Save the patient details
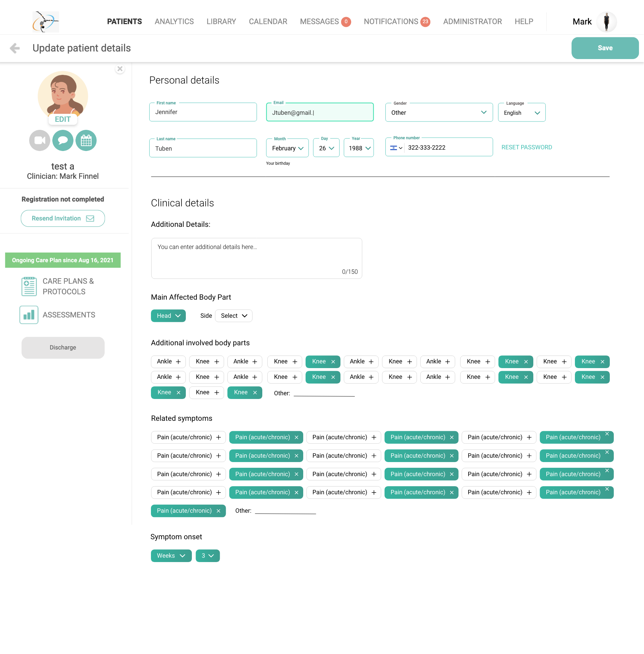644x654 pixels. (x=605, y=48)
